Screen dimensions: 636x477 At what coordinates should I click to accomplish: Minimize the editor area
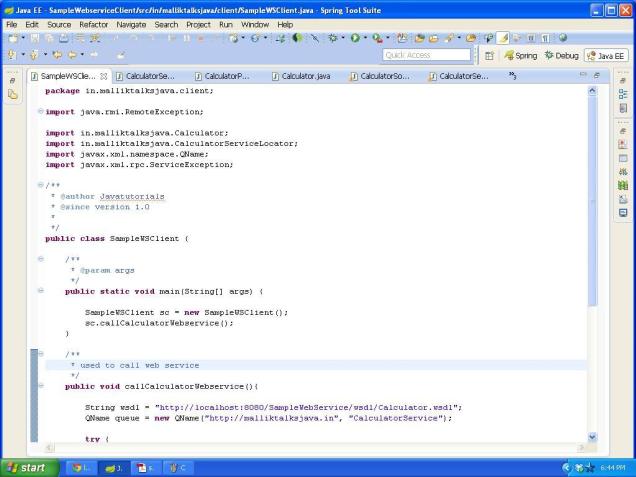(584, 75)
